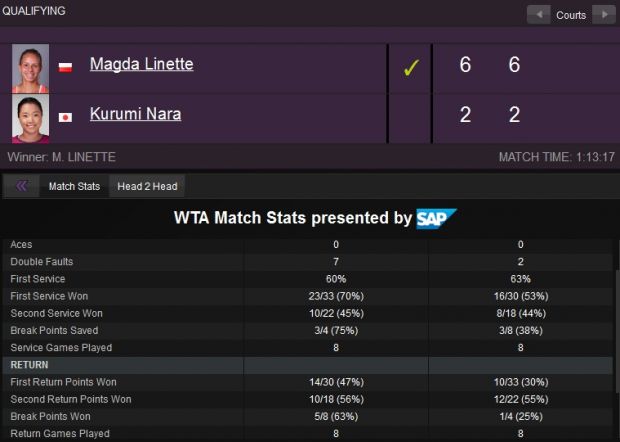Viewport: 620px width, 442px height.
Task: Go to next court with right arrow
Action: [x=604, y=15]
